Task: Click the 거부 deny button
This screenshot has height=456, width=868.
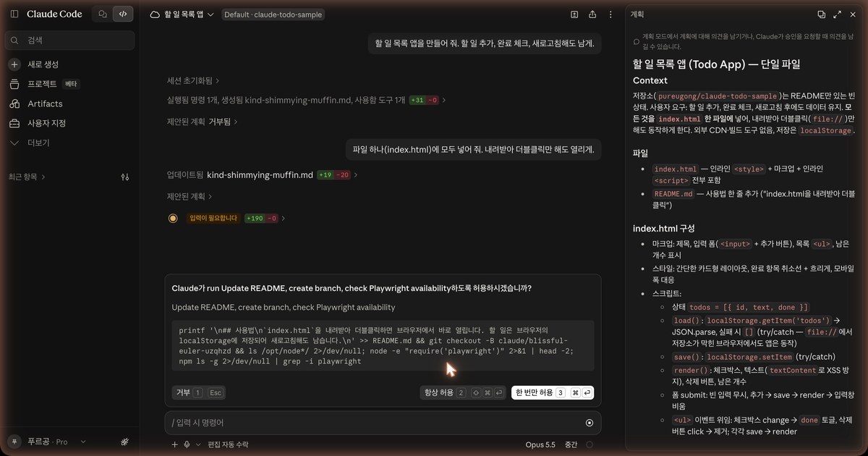Action: (198, 392)
